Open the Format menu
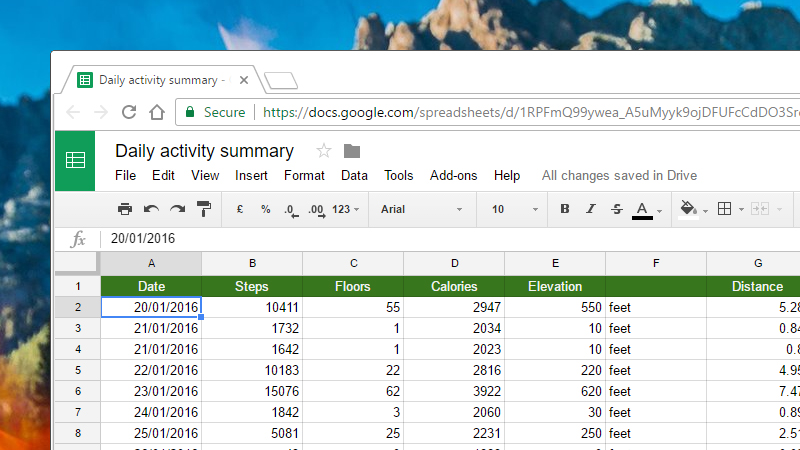 304,176
